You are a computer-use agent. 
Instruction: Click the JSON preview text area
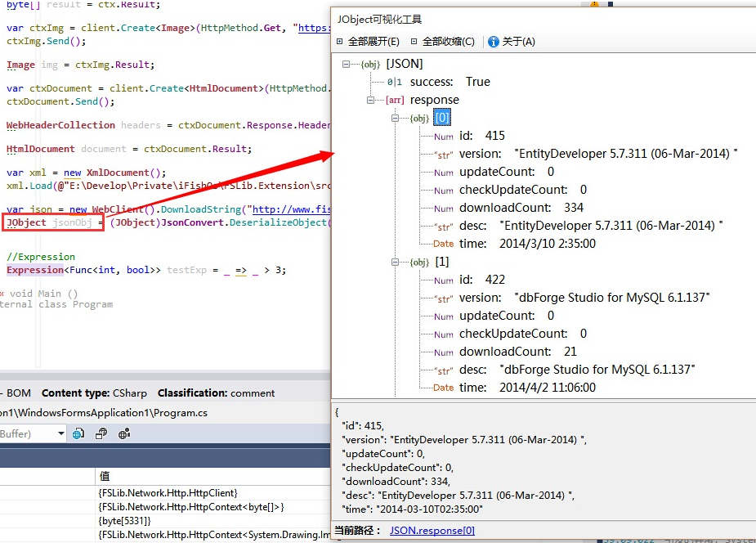[544, 460]
